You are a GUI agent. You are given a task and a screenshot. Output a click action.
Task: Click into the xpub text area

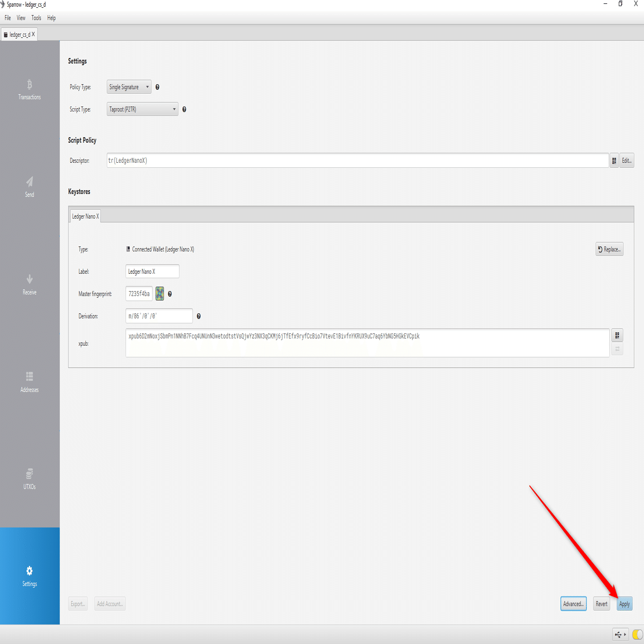pyautogui.click(x=367, y=343)
